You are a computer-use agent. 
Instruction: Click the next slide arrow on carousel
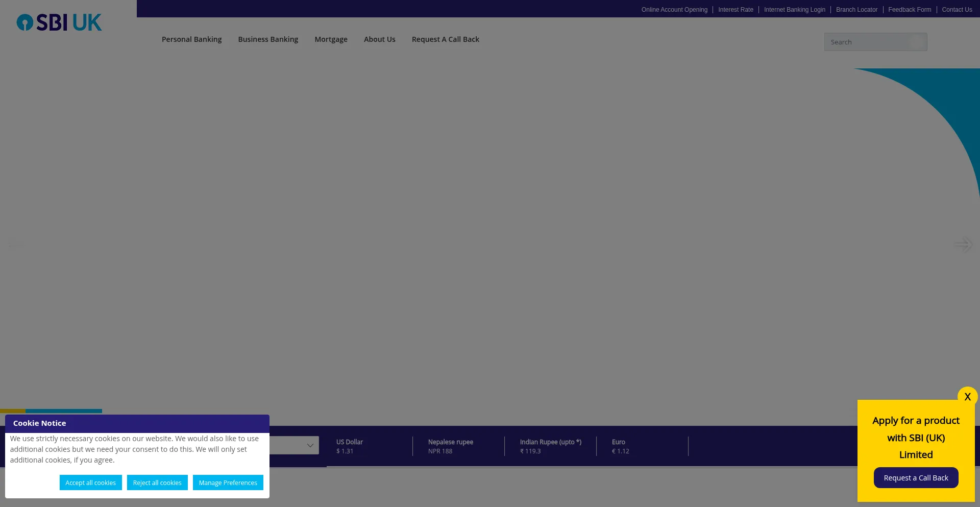pyautogui.click(x=963, y=245)
